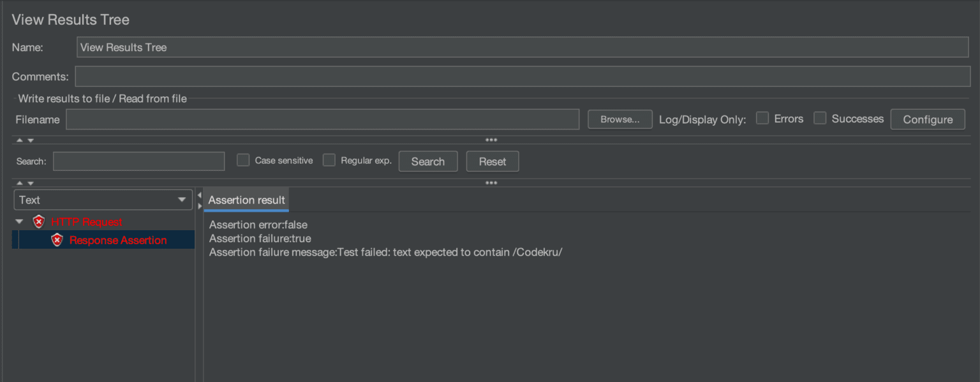Enable the Successes only checkbox

(820, 118)
